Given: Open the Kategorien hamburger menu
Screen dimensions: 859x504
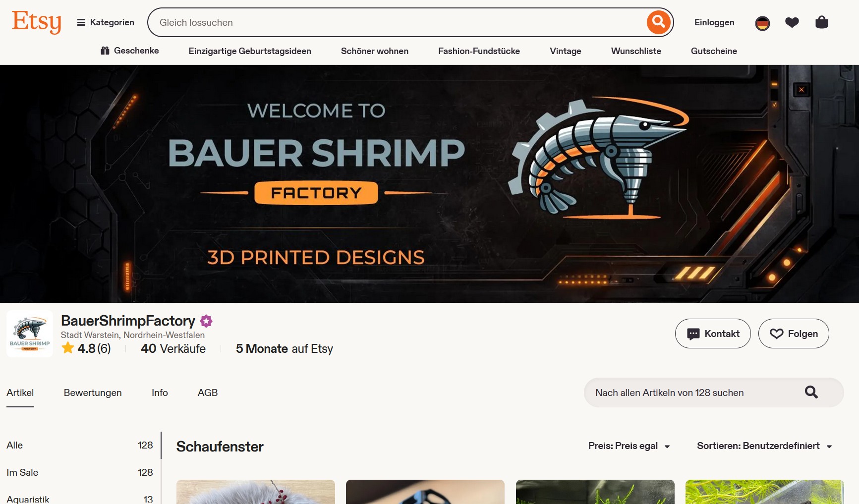Looking at the screenshot, I should coord(106,22).
